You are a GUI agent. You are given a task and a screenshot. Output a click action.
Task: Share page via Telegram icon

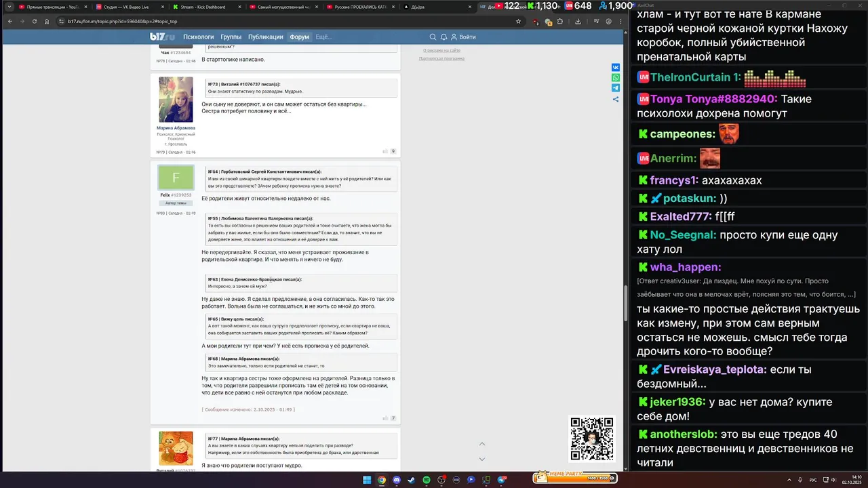(x=616, y=88)
